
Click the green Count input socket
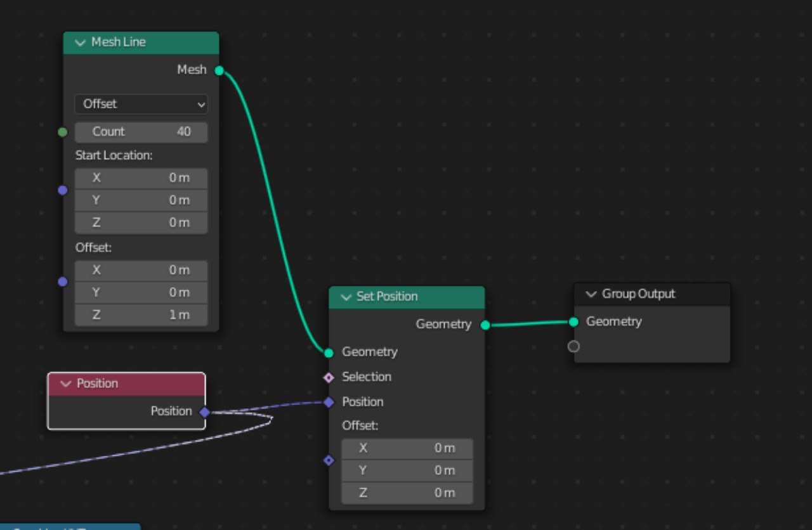coord(62,132)
